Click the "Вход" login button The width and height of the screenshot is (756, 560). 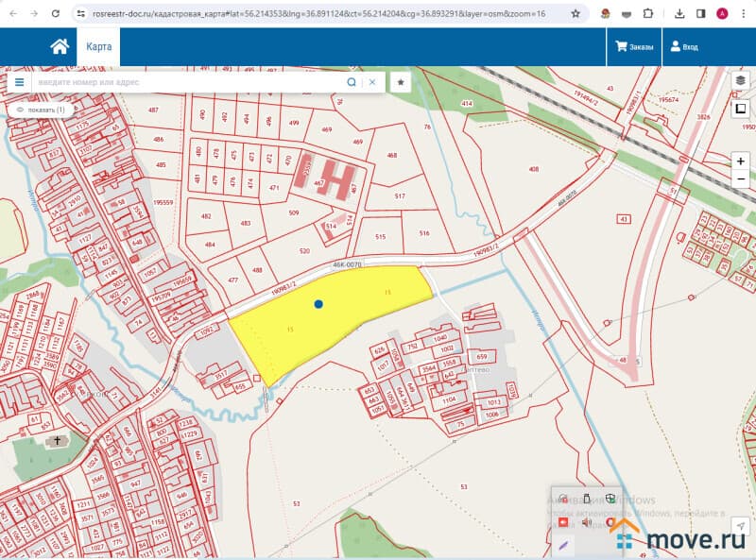pyautogui.click(x=683, y=46)
